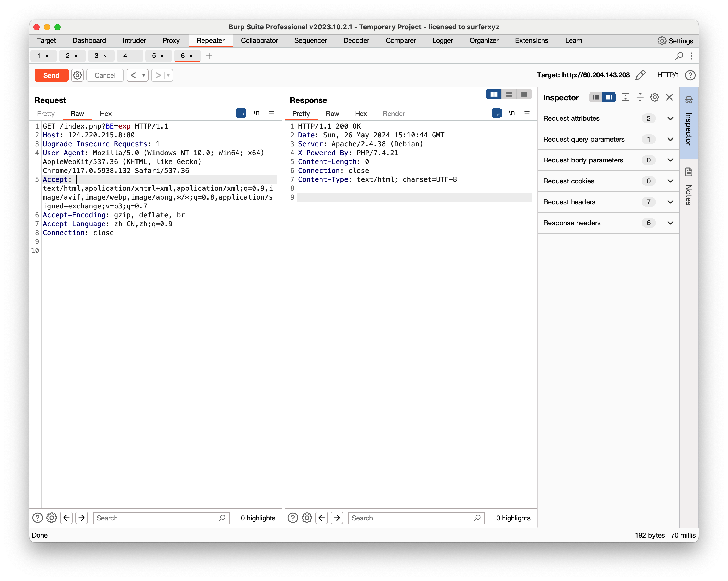Image resolution: width=728 pixels, height=581 pixels.
Task: Open the Request panel hamburger menu icon
Action: point(271,113)
